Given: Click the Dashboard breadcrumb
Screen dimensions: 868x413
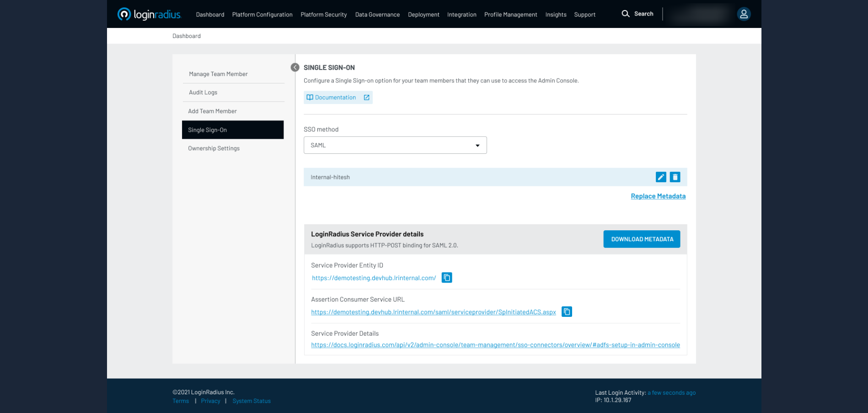Looking at the screenshot, I should click(186, 36).
